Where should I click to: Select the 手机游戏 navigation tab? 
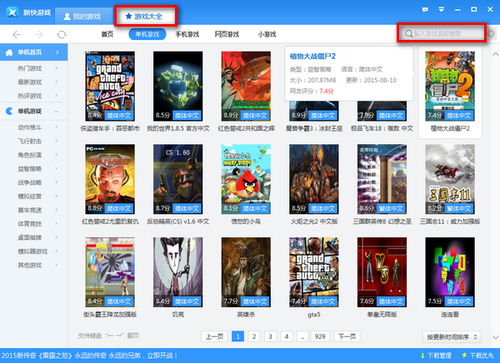coord(187,34)
